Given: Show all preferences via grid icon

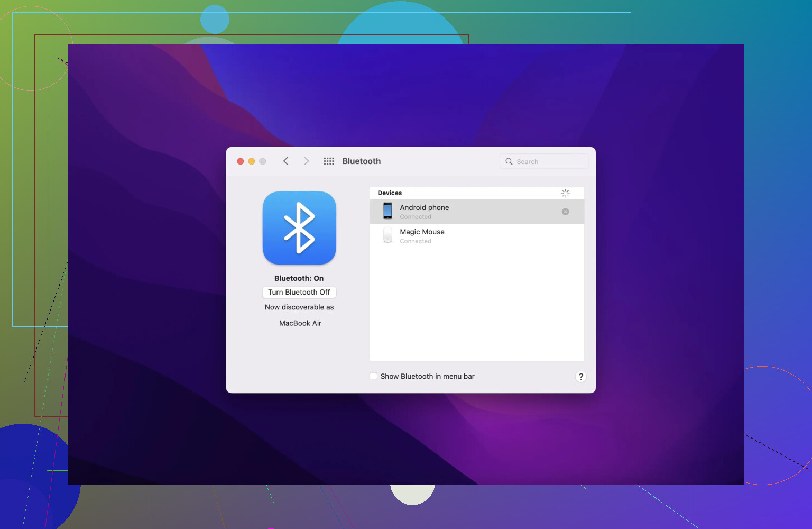Looking at the screenshot, I should coord(329,161).
